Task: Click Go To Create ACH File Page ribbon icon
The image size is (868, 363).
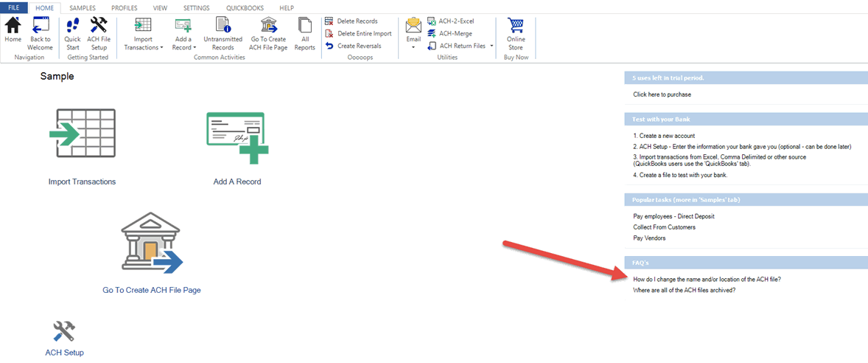Action: [x=268, y=26]
